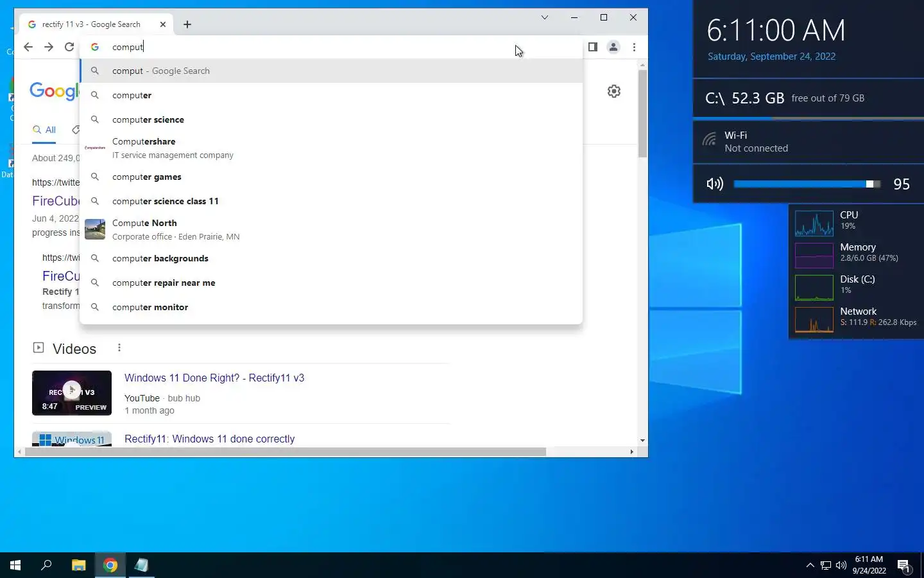Image resolution: width=924 pixels, height=578 pixels.
Task: Click the Chrome taskbar icon
Action: (110, 565)
